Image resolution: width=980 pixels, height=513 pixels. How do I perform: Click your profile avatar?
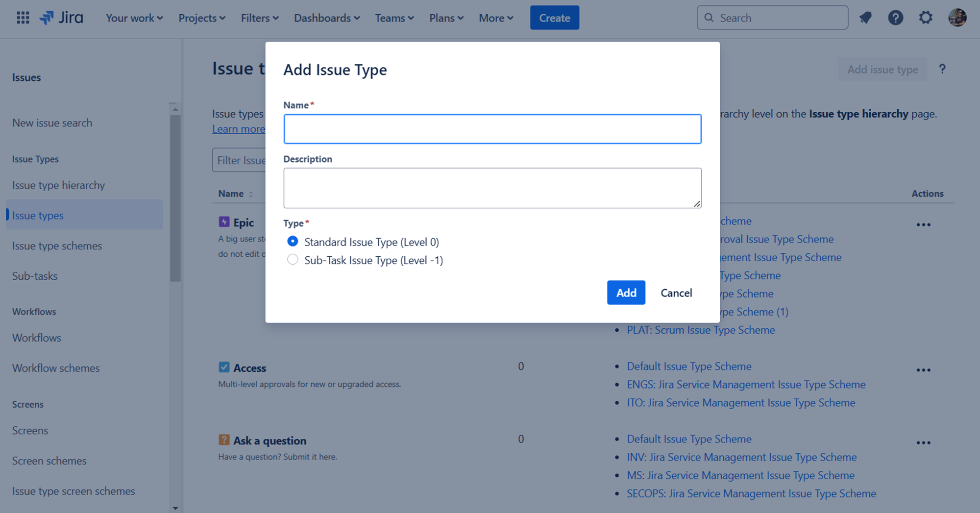pyautogui.click(x=957, y=17)
